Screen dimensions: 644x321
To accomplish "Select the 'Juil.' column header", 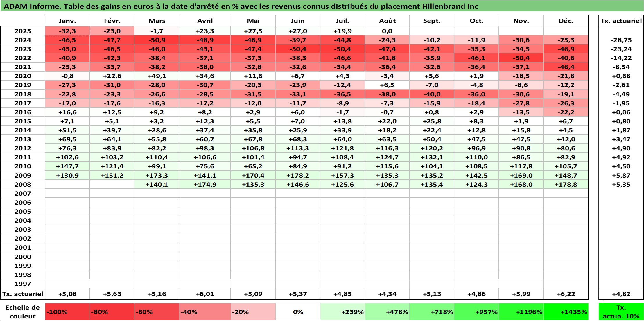I will pyautogui.click(x=342, y=21).
